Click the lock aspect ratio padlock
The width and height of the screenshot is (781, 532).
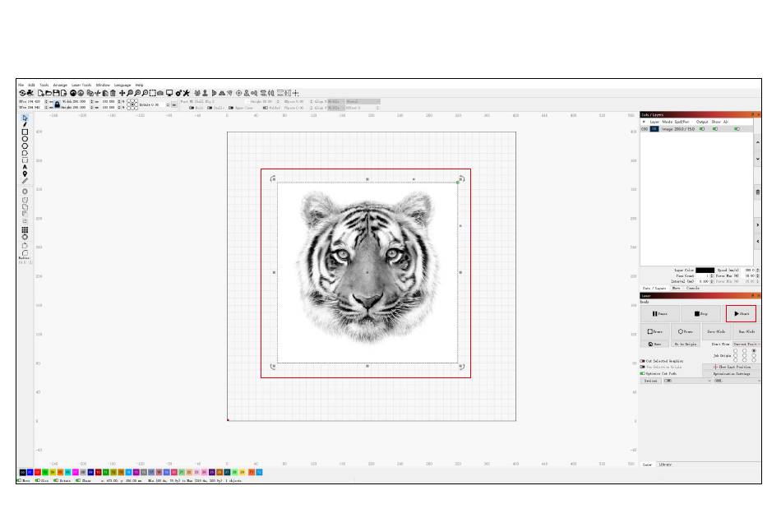click(x=57, y=104)
